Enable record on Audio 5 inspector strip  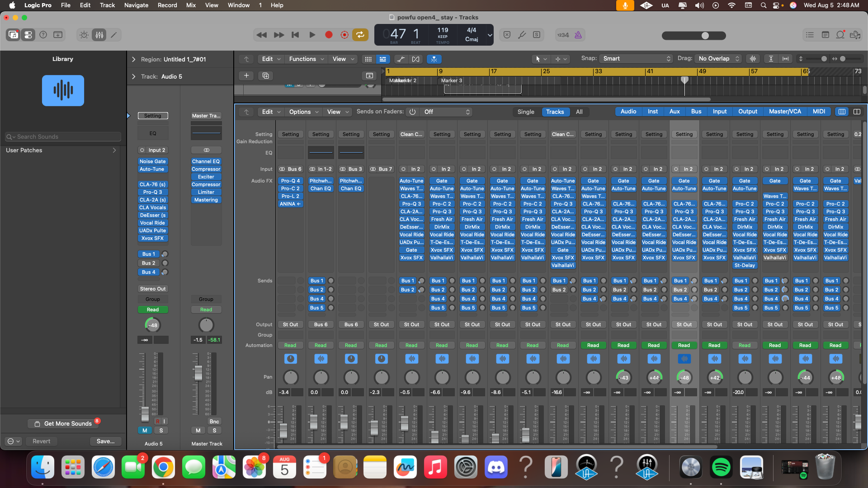(157, 421)
